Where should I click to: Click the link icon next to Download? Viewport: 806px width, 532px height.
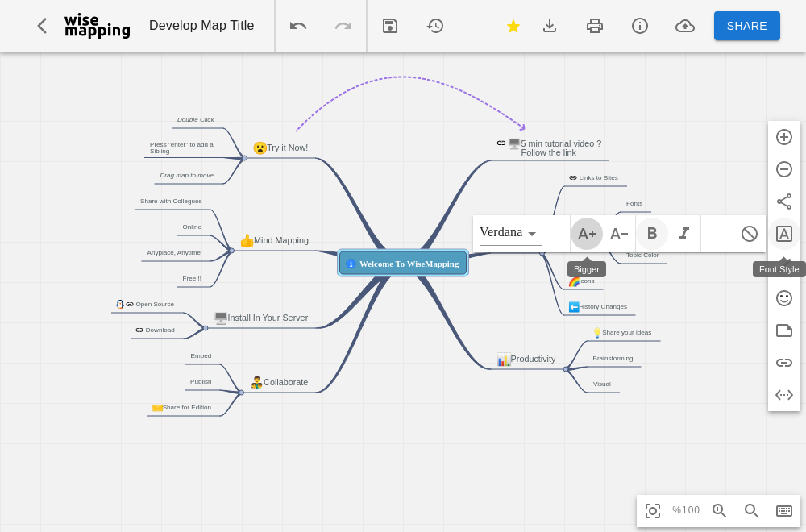tap(139, 330)
